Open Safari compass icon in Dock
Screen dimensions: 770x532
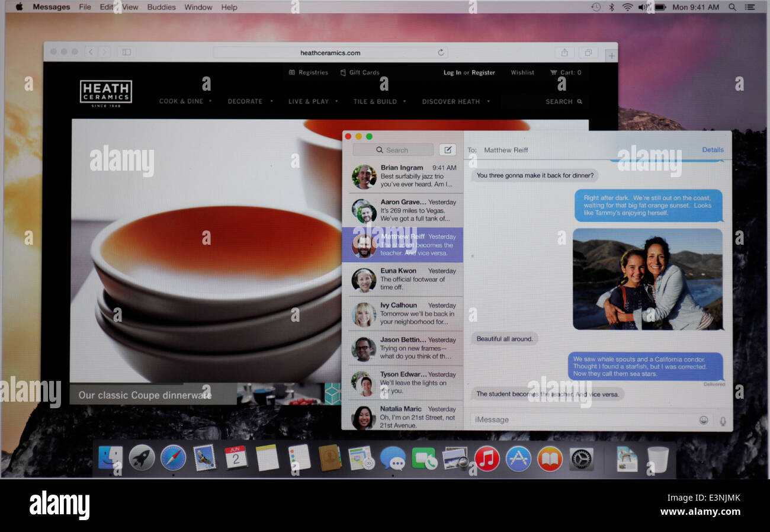(174, 458)
